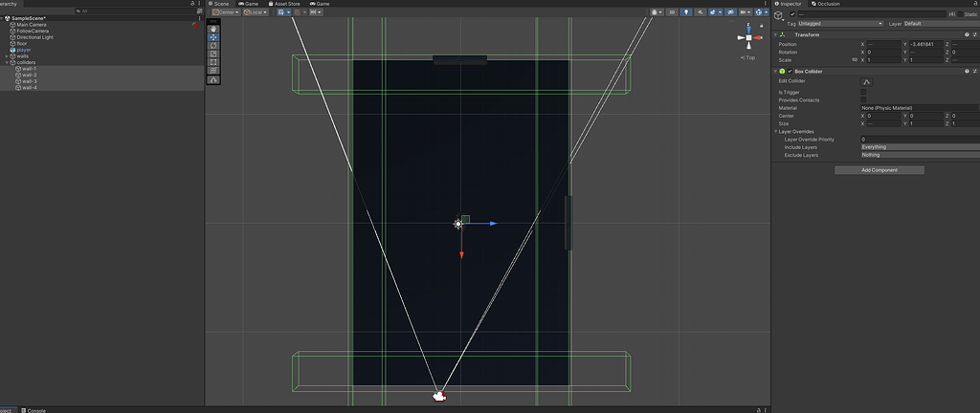Click the Edit Collider icon button
Viewport: 980px width, 413px height.
(x=866, y=81)
